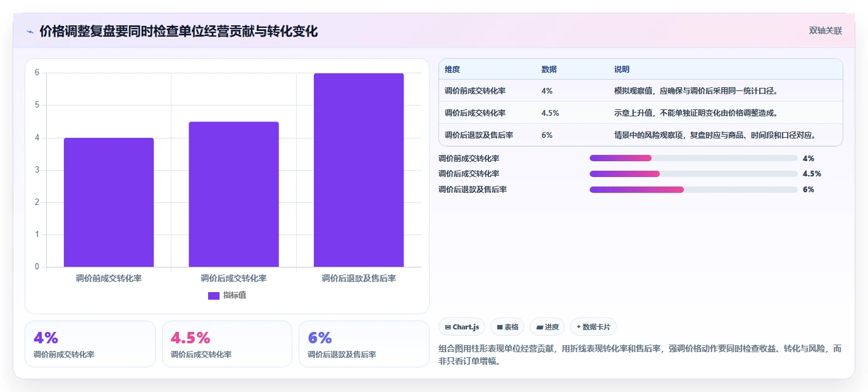Image resolution: width=868 pixels, height=392 pixels.
Task: Click progress label 调价前成交转化率
Action: tap(469, 159)
